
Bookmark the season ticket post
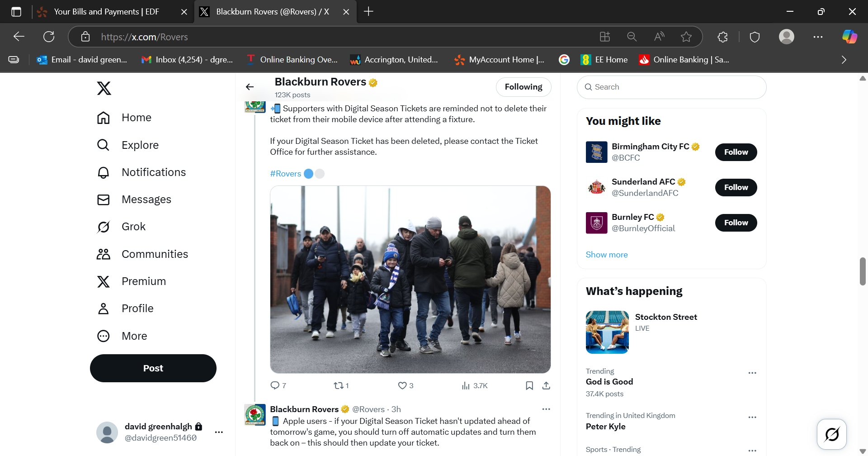click(x=529, y=385)
